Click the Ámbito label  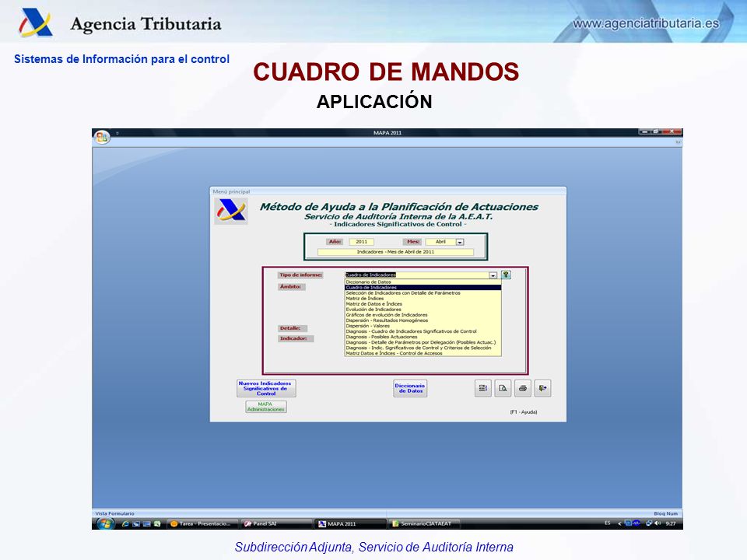click(290, 287)
